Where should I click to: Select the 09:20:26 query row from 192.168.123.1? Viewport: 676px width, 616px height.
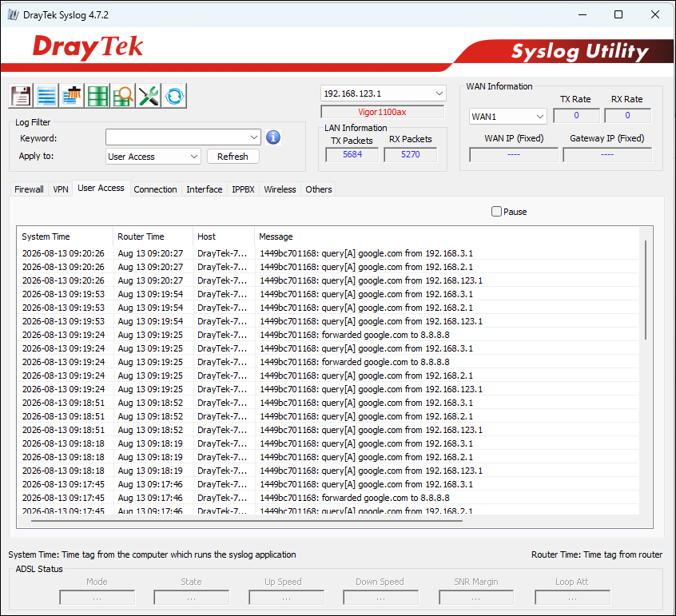(328, 280)
